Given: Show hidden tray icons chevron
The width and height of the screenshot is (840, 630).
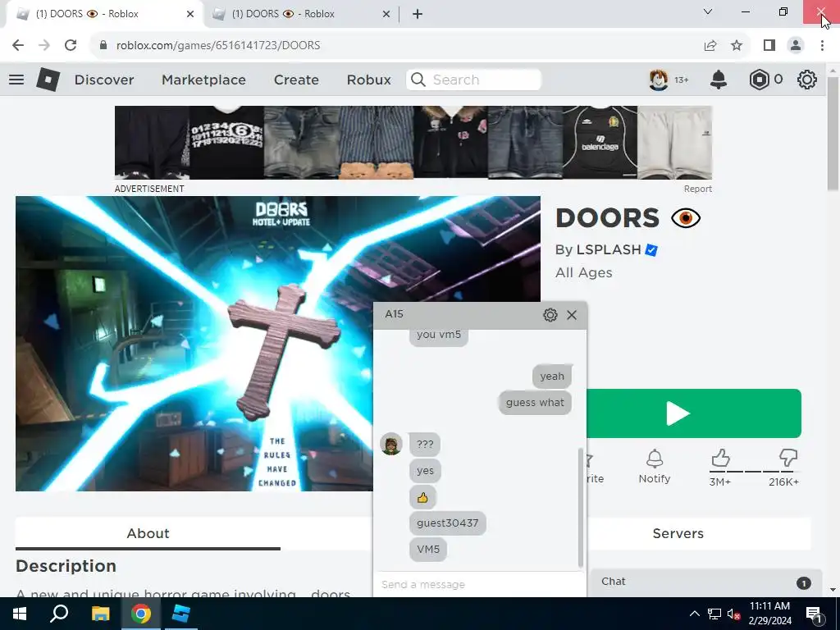Looking at the screenshot, I should (694, 614).
